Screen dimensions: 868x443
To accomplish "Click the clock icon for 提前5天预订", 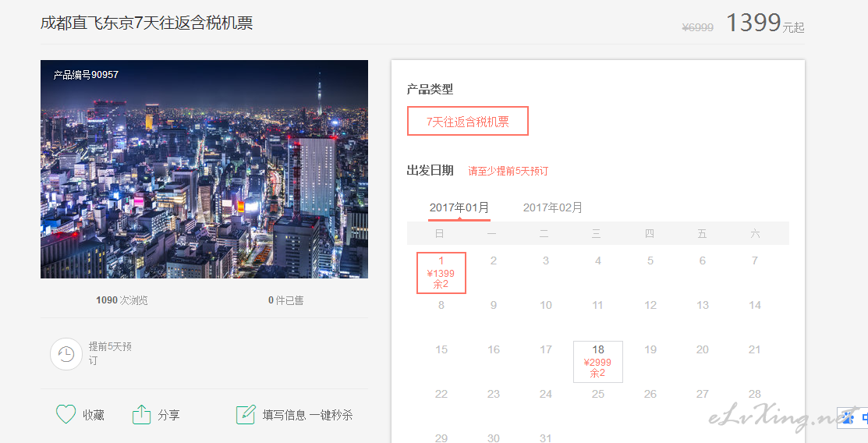I will tap(66, 354).
